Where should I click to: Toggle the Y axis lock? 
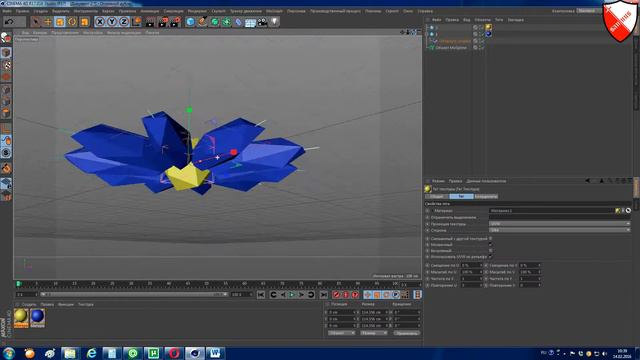click(x=112, y=22)
